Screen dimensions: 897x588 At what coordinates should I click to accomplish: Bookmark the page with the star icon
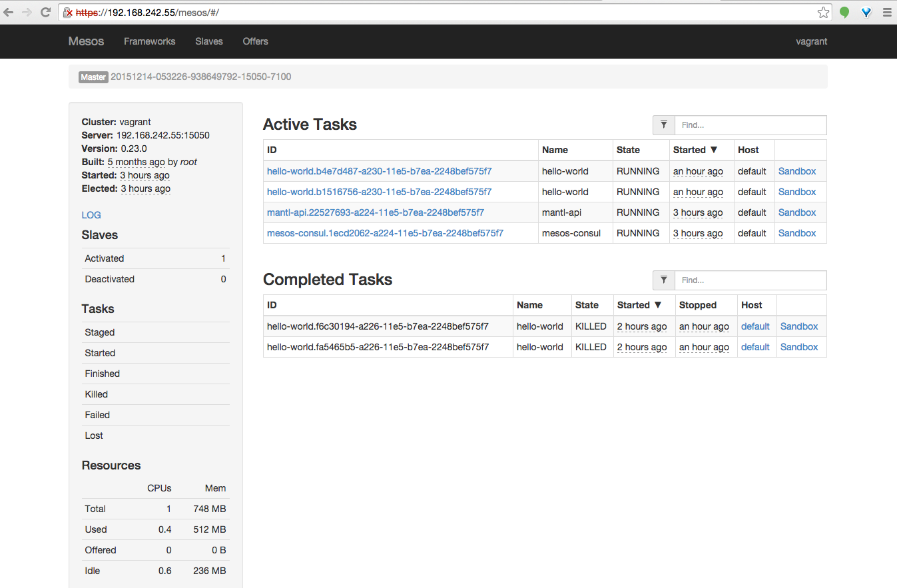pos(824,12)
